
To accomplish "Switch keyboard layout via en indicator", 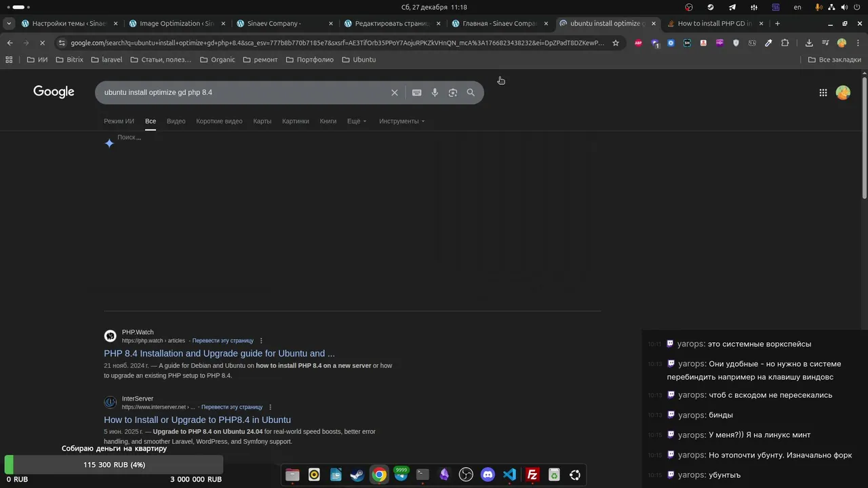I will coord(797,7).
